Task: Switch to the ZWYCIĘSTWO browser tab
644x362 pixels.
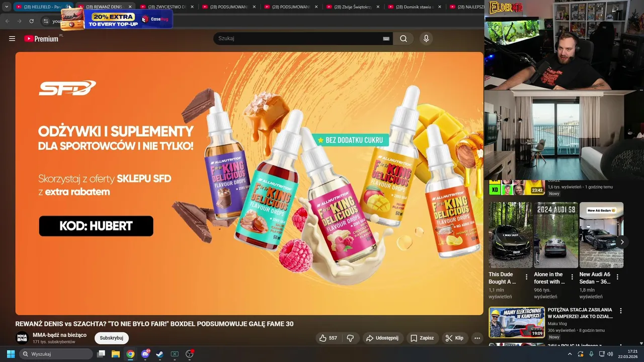Action: point(166,7)
